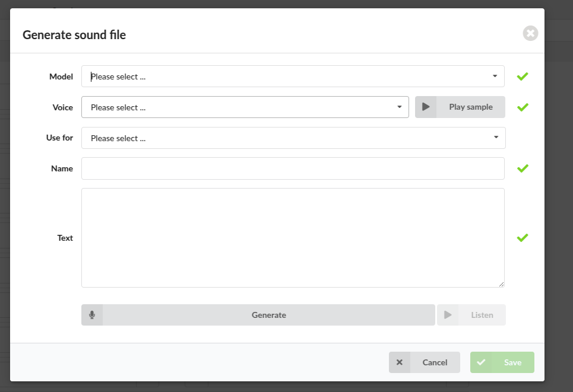Image resolution: width=573 pixels, height=392 pixels.
Task: Click the Text field label
Action: tap(65, 238)
